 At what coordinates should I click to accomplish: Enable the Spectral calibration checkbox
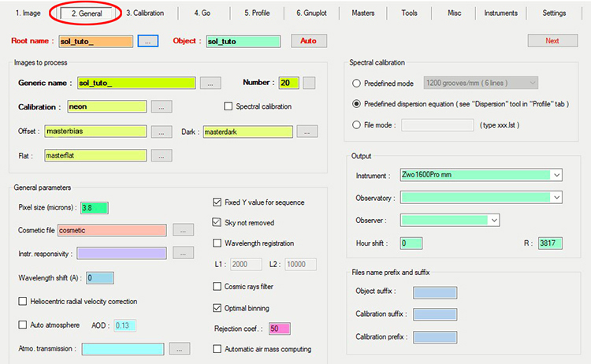[x=229, y=106]
